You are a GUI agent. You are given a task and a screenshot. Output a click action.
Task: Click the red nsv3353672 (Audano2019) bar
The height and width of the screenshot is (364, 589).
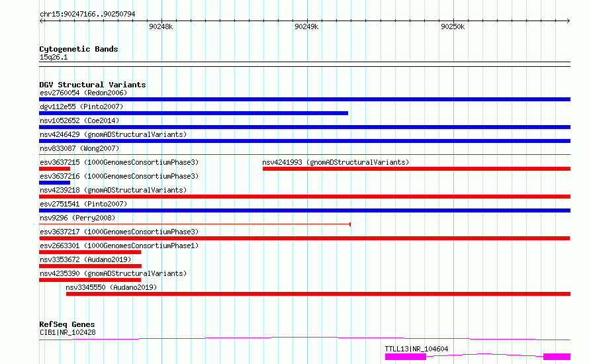(90, 266)
